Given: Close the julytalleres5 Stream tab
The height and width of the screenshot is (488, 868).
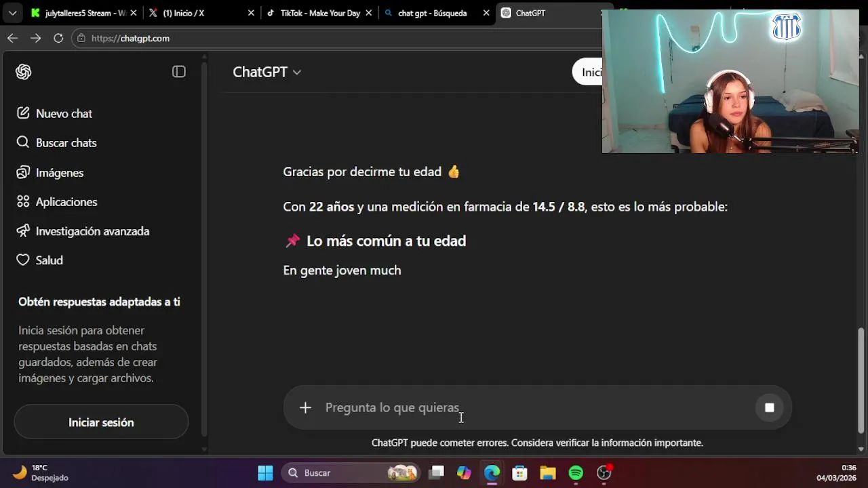Looking at the screenshot, I should (x=134, y=13).
